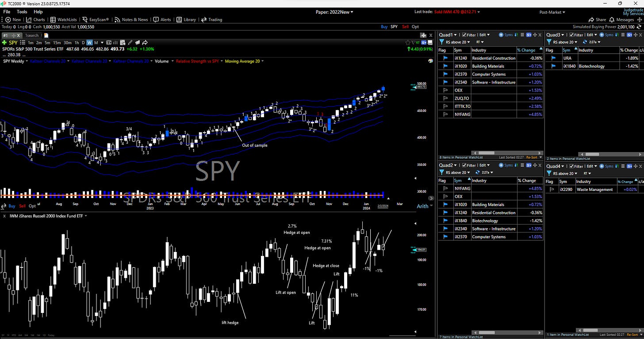The height and width of the screenshot is (339, 644).
Task: Click Buy in the top order bar
Action: coord(384,27)
